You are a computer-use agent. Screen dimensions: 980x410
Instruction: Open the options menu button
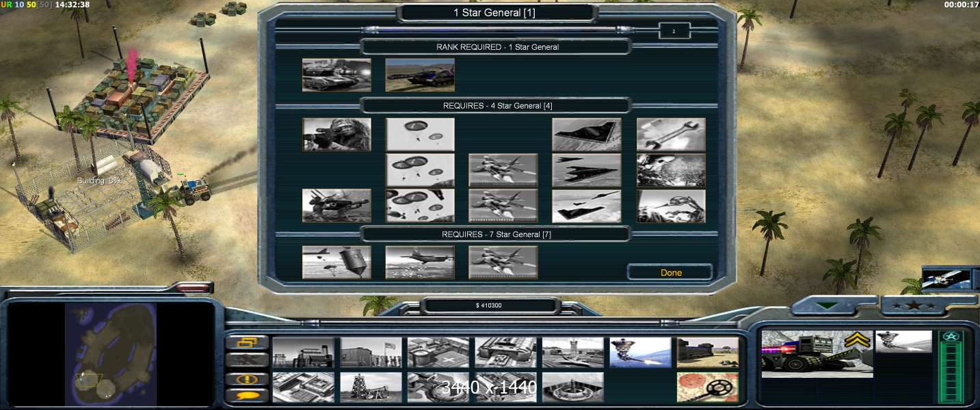247,342
